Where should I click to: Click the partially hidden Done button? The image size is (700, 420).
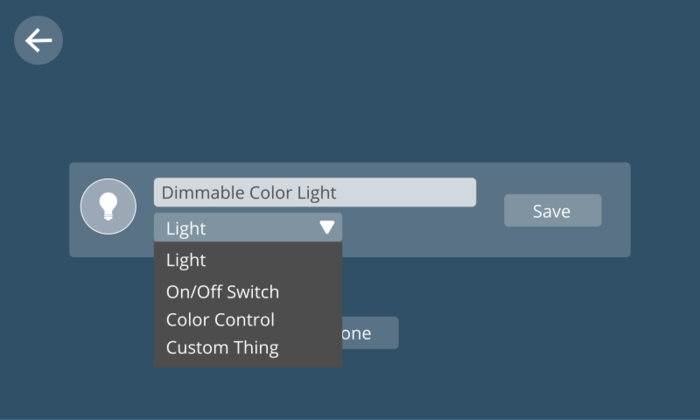tap(370, 333)
